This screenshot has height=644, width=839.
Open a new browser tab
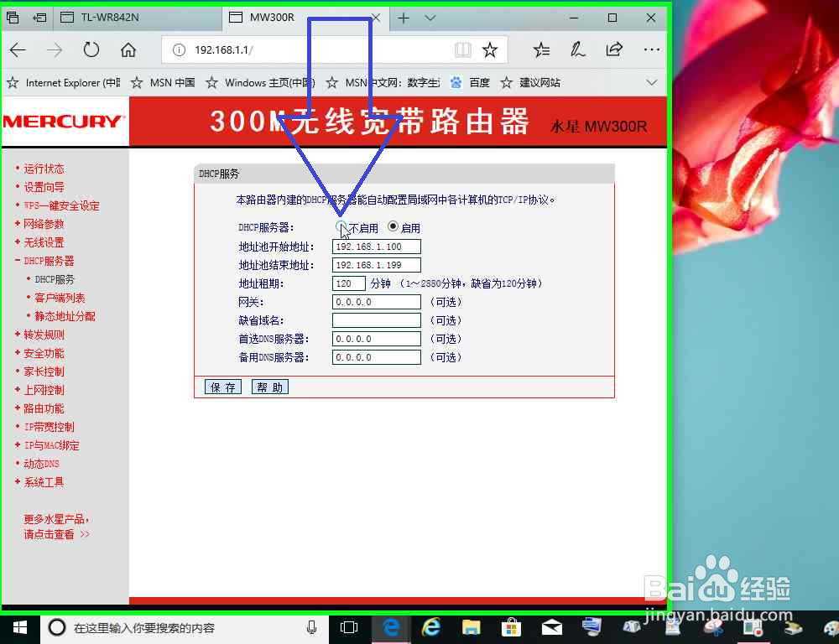click(x=404, y=18)
